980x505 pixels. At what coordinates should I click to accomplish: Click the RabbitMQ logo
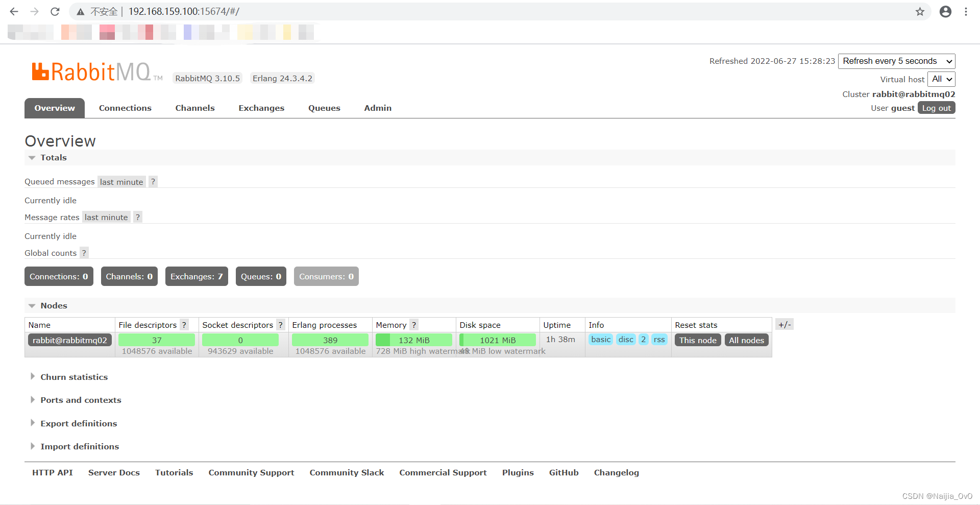[x=97, y=72]
